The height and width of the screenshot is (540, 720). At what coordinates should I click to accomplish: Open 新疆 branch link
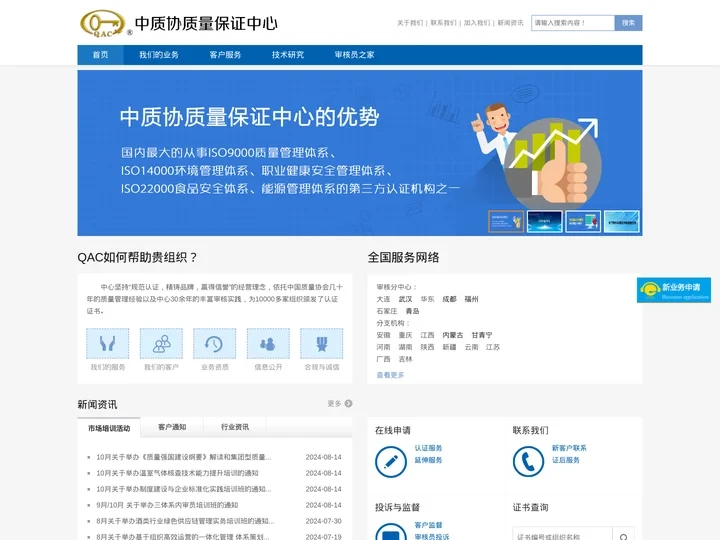pyautogui.click(x=450, y=347)
